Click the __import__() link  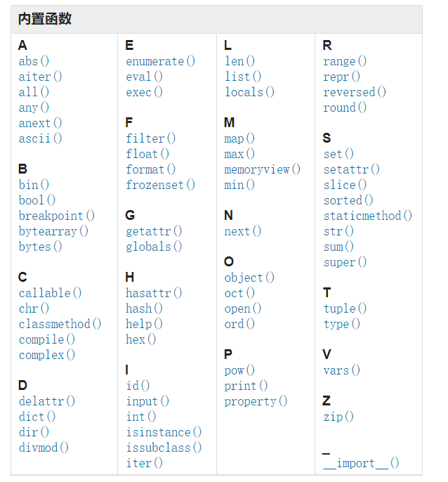pyautogui.click(x=361, y=464)
